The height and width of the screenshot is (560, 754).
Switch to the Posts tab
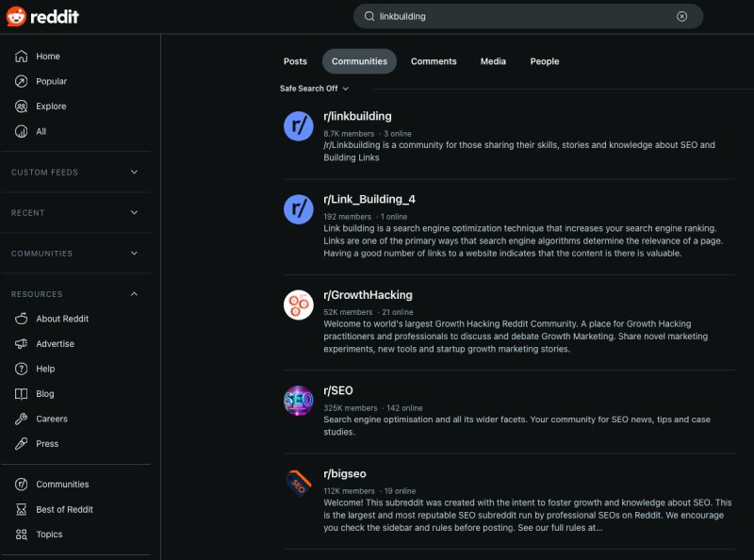(295, 61)
